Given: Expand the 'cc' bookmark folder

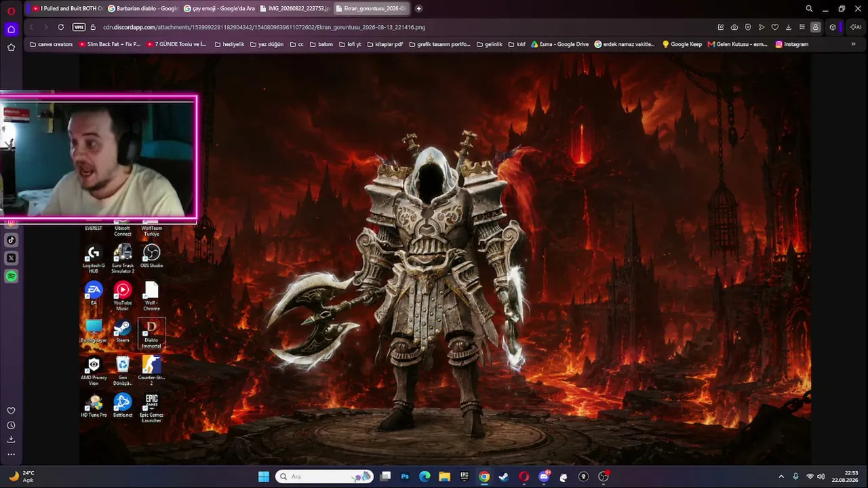Looking at the screenshot, I should tap(296, 44).
